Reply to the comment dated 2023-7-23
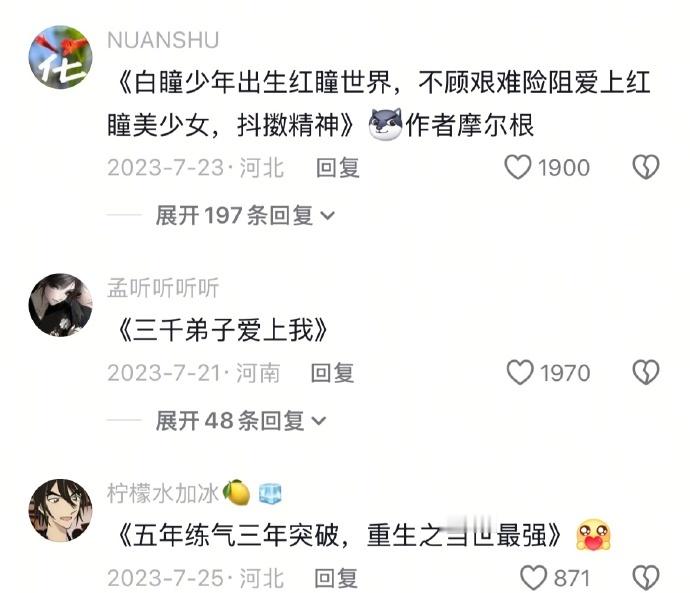 pos(338,168)
